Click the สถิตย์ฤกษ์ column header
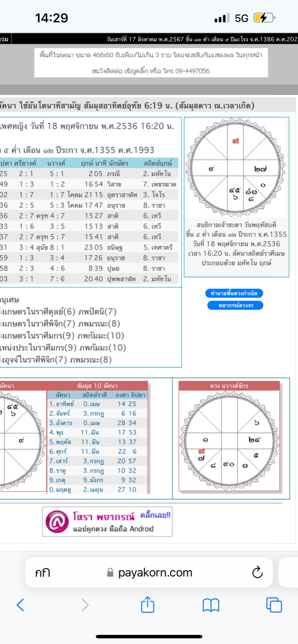 [158, 163]
